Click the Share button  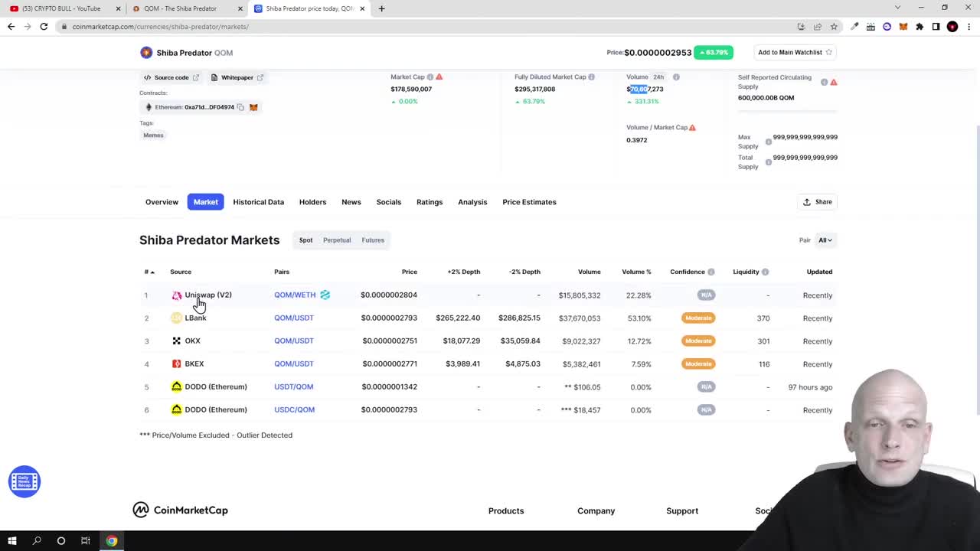(817, 202)
